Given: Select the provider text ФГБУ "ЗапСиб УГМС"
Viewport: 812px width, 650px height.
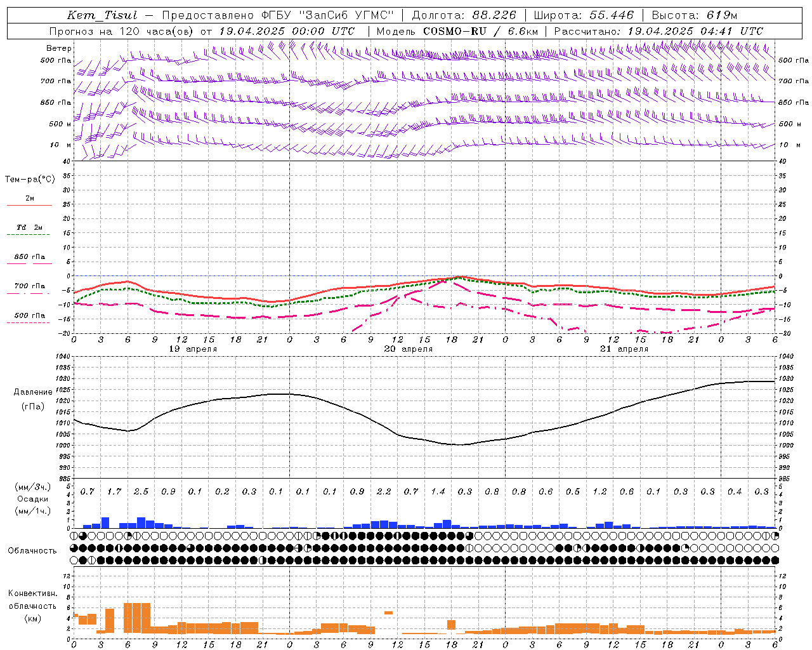Looking at the screenshot, I should point(329,15).
